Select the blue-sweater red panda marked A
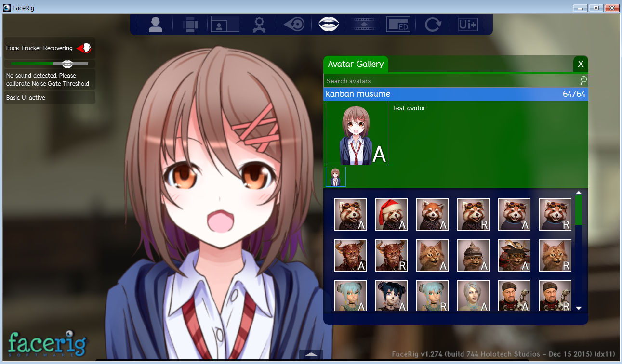Image resolution: width=622 pixels, height=364 pixels. [x=514, y=214]
